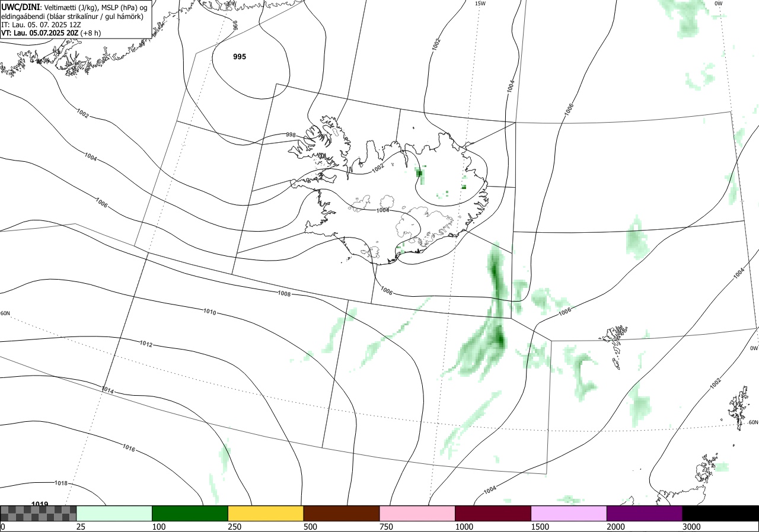Image resolution: width=759 pixels, height=532 pixels.
Task: Click the 15W longitude label
Action: point(480,4)
